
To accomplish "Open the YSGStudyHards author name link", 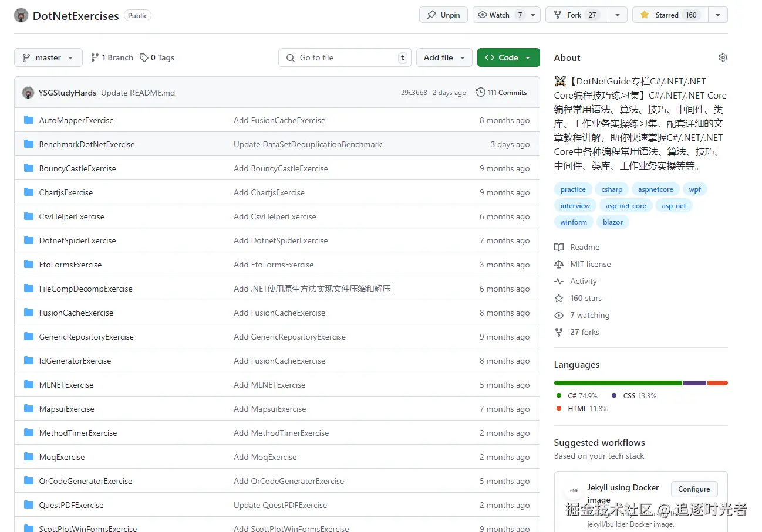I will point(68,93).
